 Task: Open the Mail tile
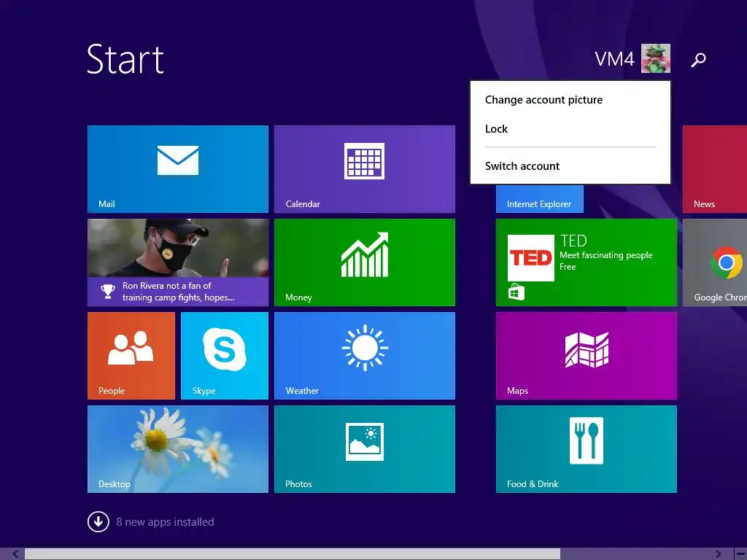coord(178,169)
